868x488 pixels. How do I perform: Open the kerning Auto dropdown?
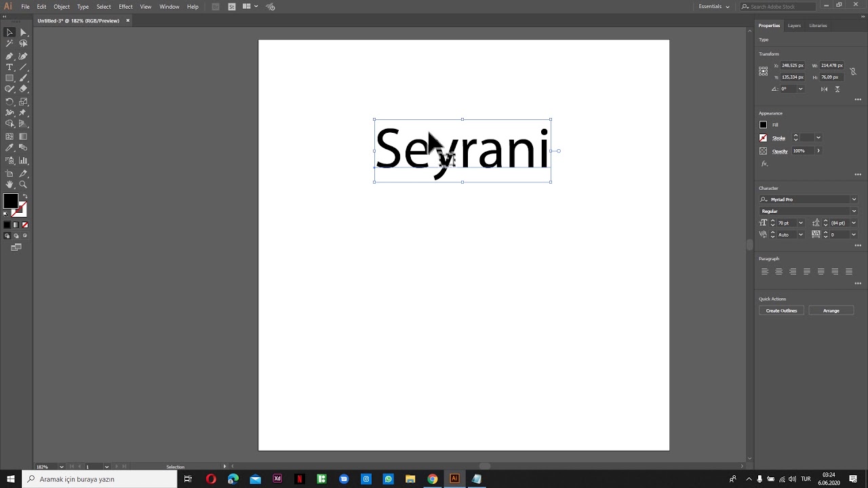[x=801, y=235]
